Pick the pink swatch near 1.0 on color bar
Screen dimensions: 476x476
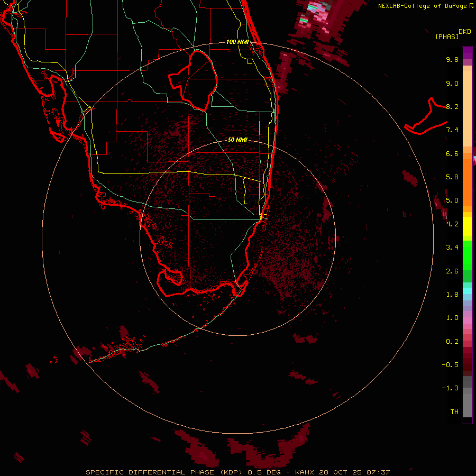coord(467,321)
